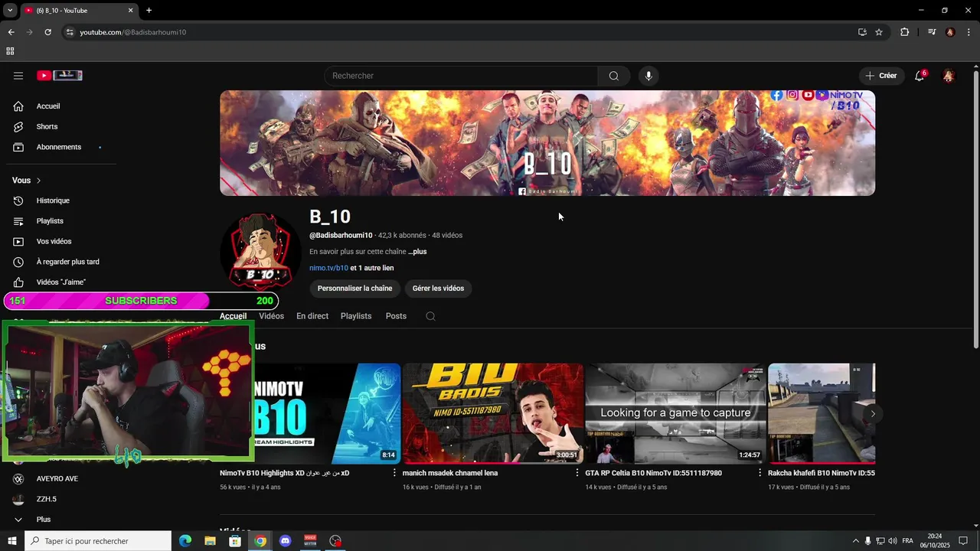Open NimoTv B10 Highlights thumbnail
Image resolution: width=980 pixels, height=551 pixels.
click(x=310, y=413)
